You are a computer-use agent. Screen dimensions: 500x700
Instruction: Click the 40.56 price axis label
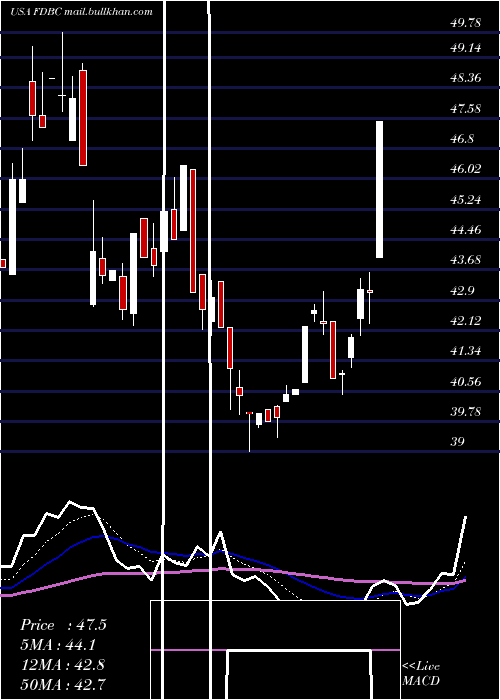pos(466,382)
